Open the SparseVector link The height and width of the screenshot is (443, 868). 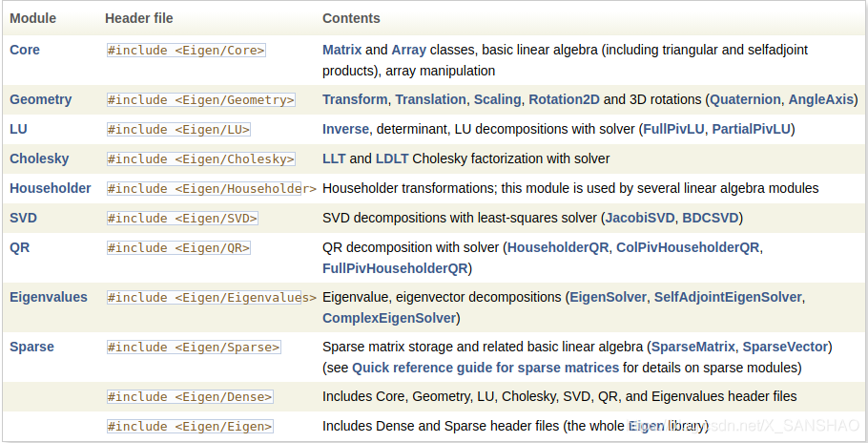[x=785, y=348]
